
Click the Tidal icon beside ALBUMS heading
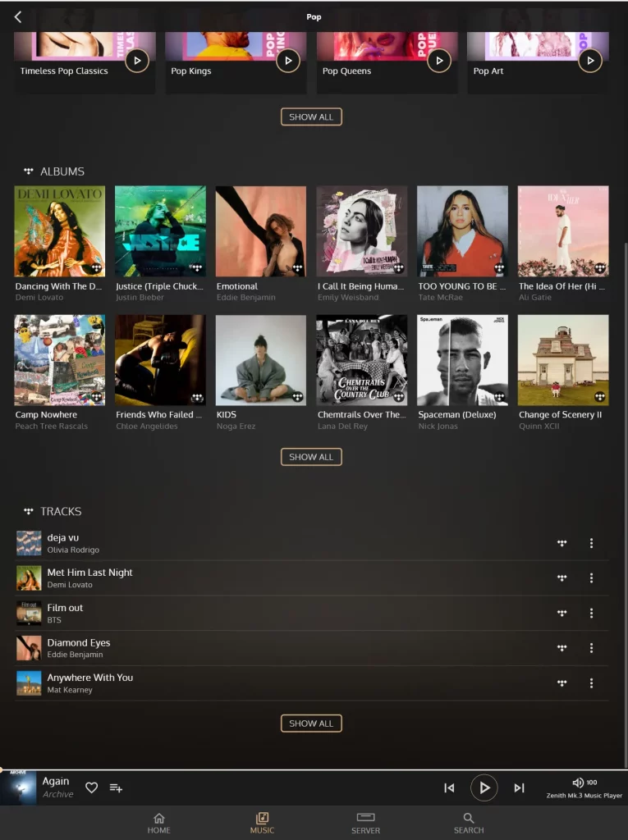tap(29, 171)
